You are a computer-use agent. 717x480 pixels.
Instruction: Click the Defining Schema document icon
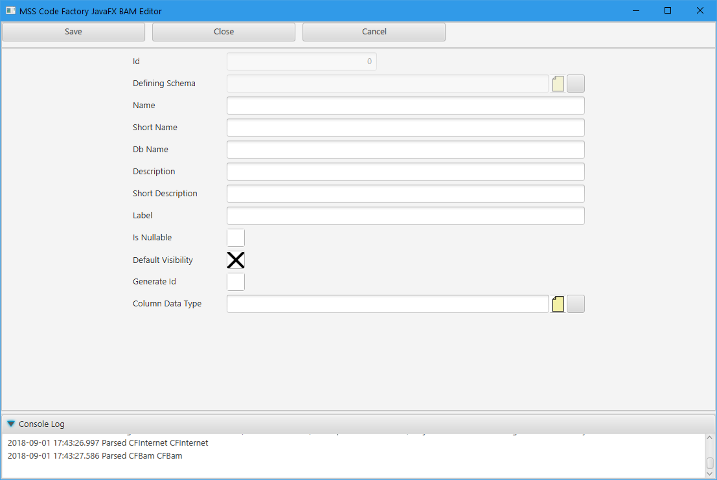(559, 84)
